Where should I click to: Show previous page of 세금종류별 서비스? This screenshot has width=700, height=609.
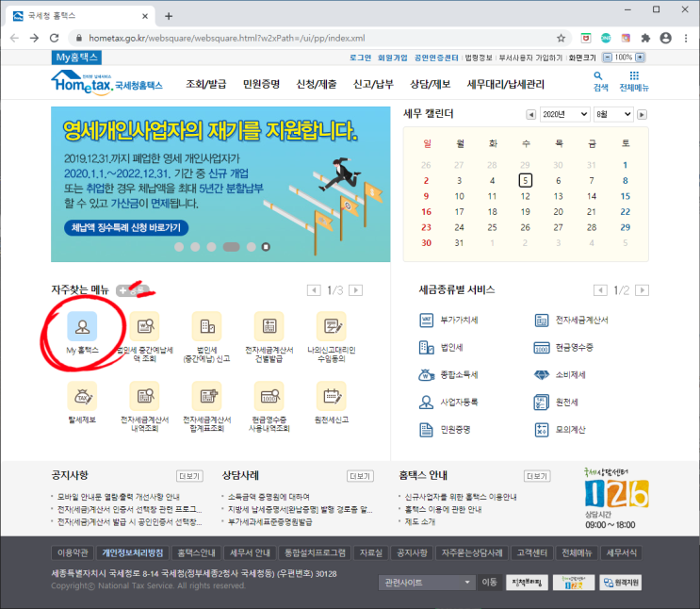pyautogui.click(x=600, y=290)
